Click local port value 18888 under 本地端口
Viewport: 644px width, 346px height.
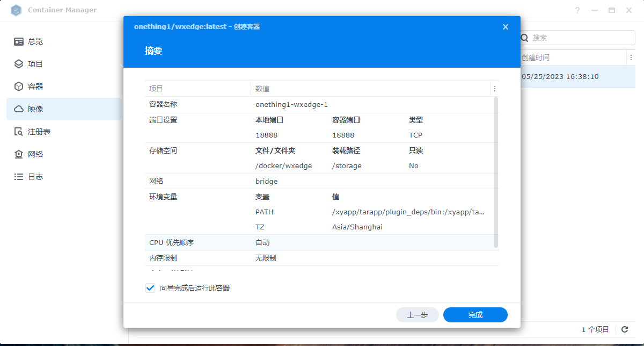[x=267, y=135]
